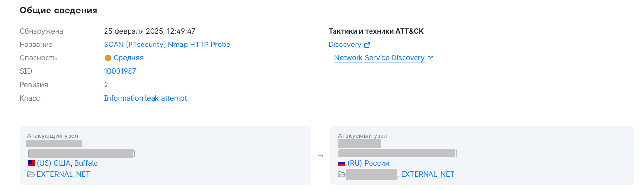
Task: Open SID 10001987 link
Action: pyautogui.click(x=120, y=71)
